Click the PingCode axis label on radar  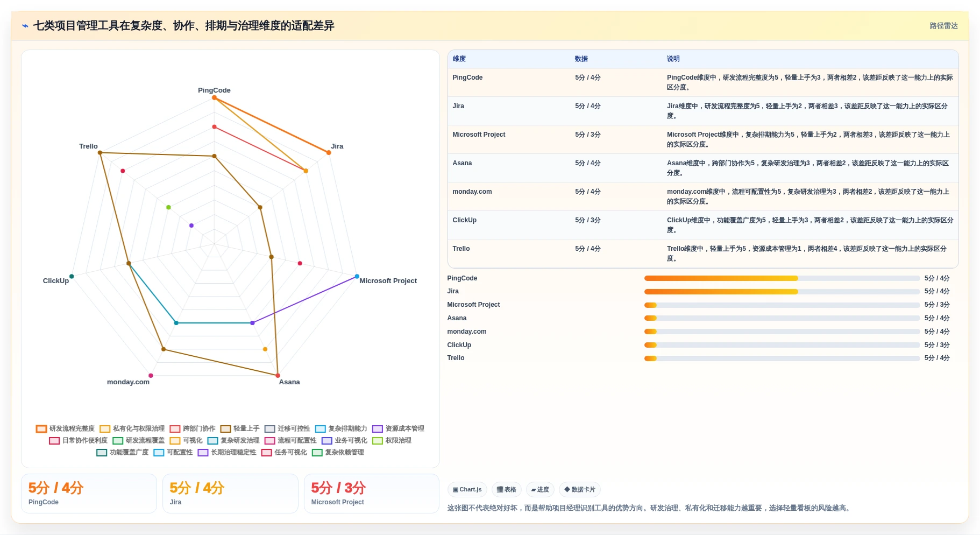pyautogui.click(x=214, y=90)
